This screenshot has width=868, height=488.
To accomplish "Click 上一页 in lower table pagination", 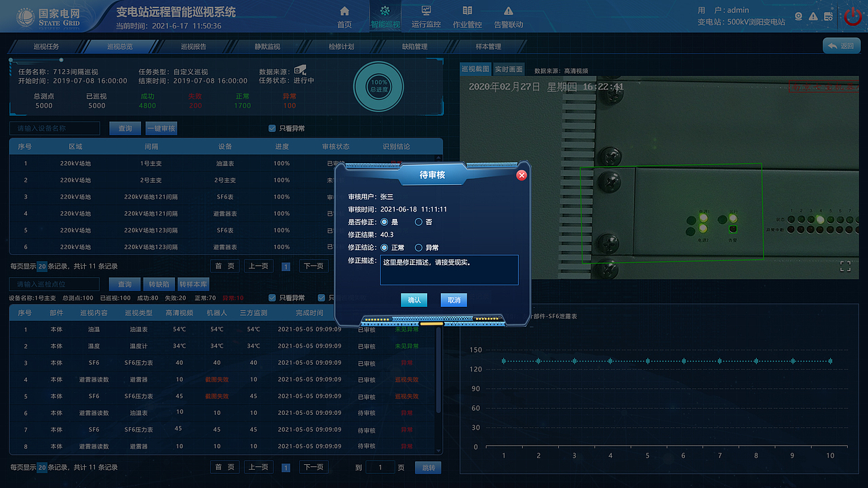I will point(258,467).
